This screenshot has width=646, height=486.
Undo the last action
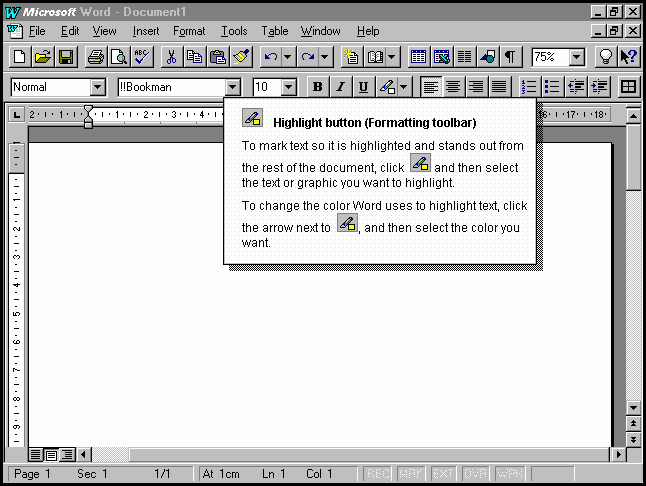(x=271, y=56)
